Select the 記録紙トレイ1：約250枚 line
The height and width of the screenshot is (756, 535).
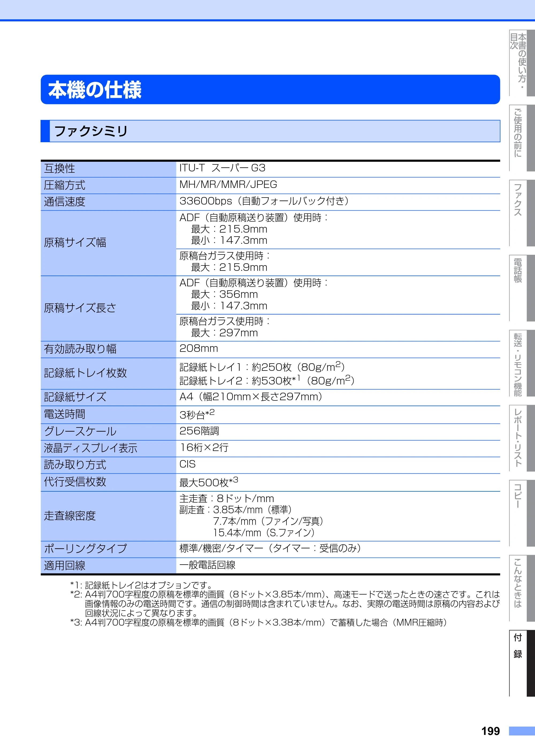pos(262,367)
